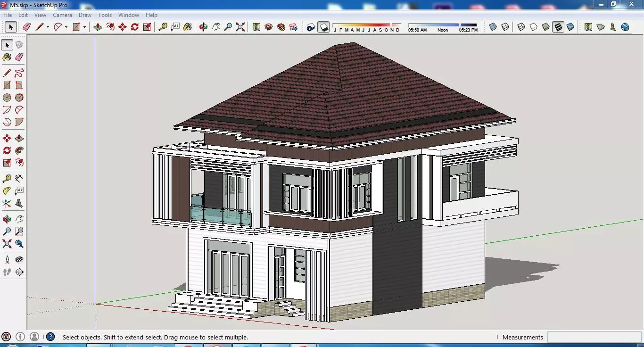Toggle X-Ray face style

pos(493,27)
